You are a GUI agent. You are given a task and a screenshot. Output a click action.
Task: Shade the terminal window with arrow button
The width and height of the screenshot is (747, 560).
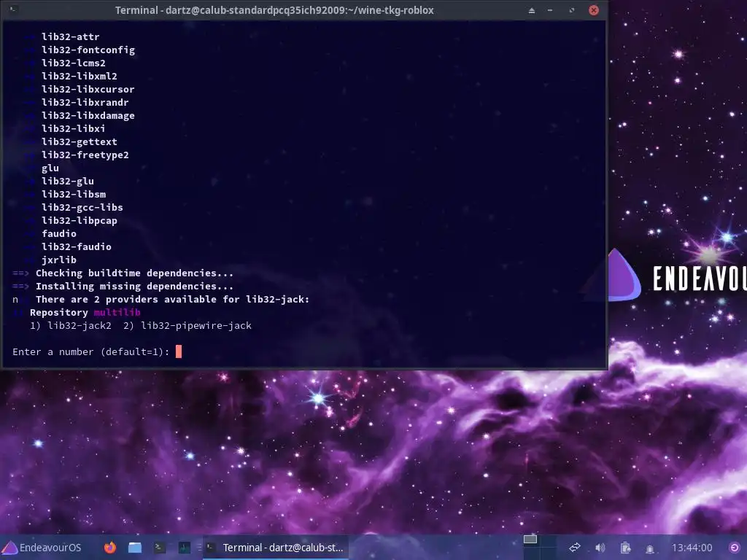[x=532, y=10]
